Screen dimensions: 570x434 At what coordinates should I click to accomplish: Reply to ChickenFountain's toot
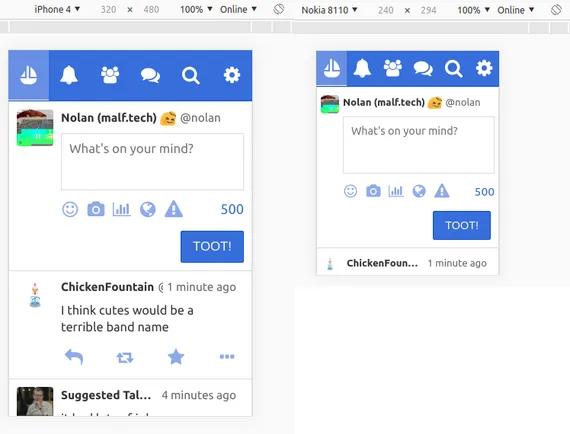click(74, 357)
